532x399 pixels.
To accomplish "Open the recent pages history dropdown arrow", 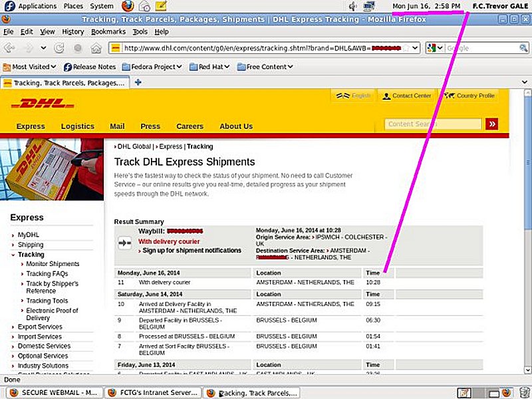I will pyautogui.click(x=43, y=48).
